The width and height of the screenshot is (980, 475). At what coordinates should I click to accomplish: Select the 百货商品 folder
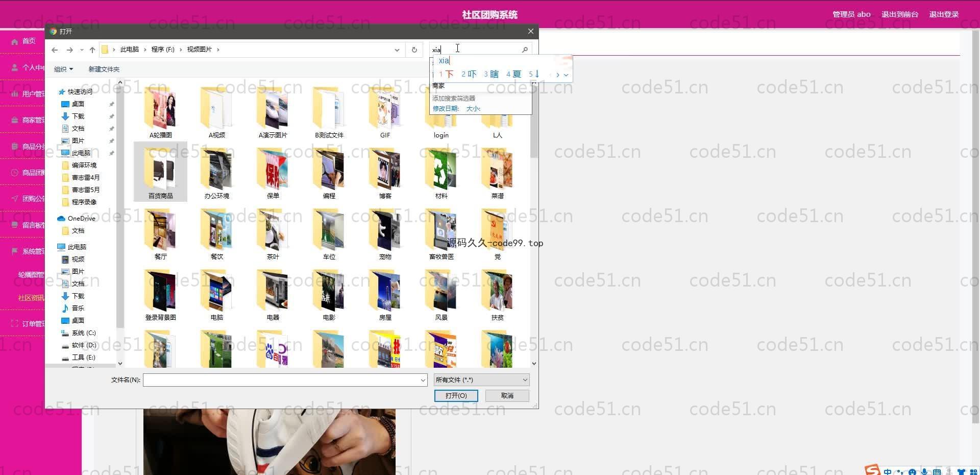click(x=160, y=173)
